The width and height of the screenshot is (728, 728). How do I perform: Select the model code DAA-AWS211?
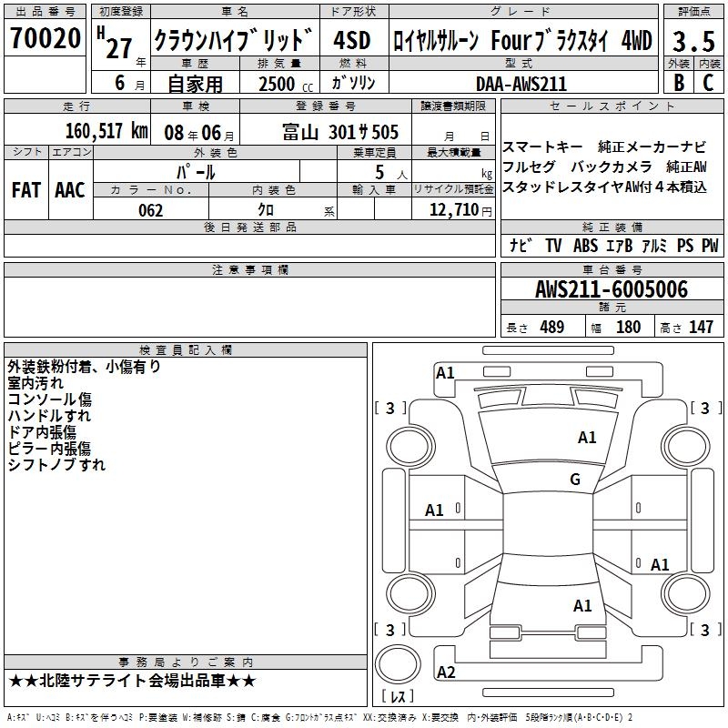(x=521, y=84)
